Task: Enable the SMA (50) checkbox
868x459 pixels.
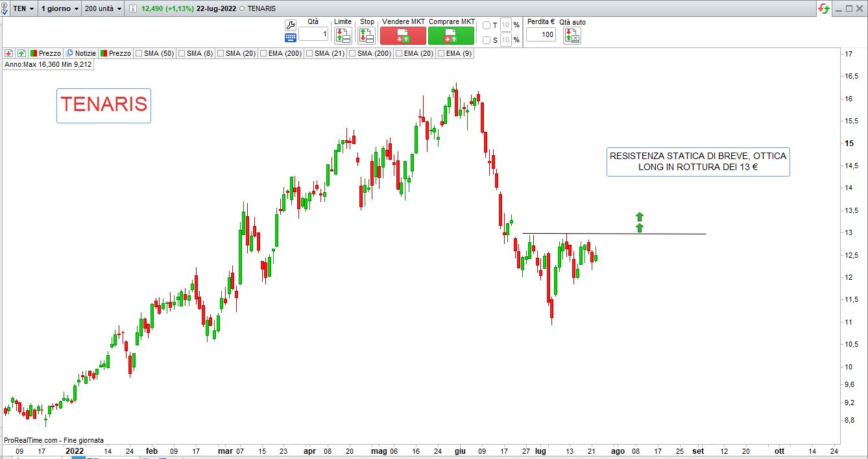Action: 139,53
